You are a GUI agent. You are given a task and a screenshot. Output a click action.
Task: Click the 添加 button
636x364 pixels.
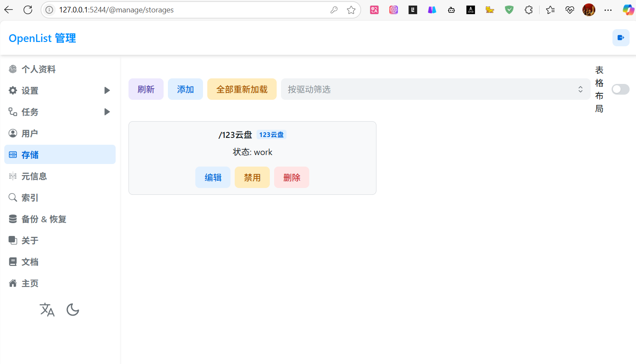point(185,89)
